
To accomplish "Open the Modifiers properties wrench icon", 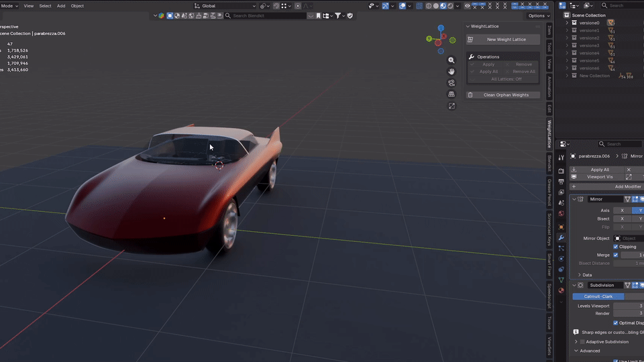I will (561, 237).
